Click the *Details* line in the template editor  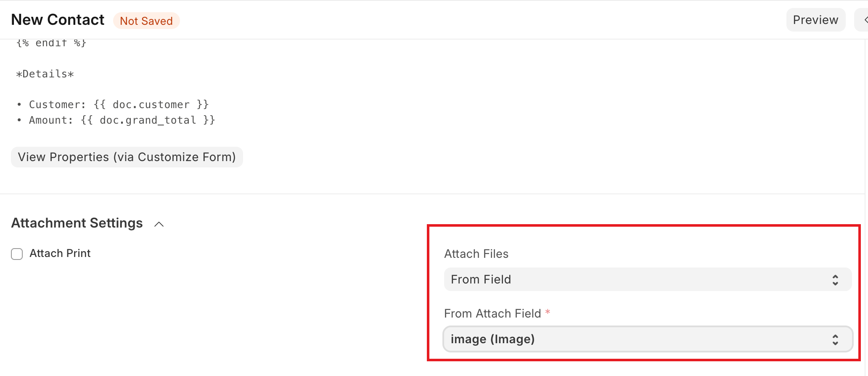click(x=45, y=74)
